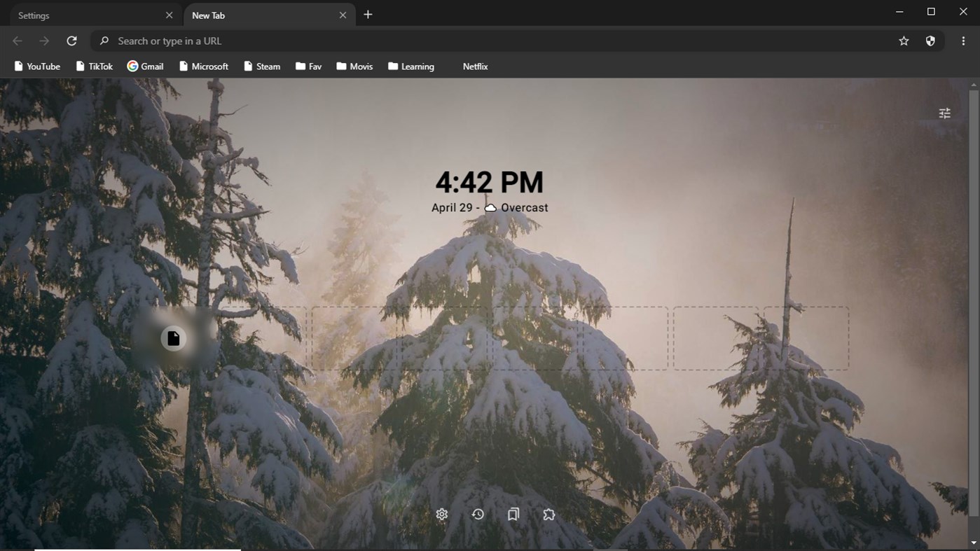Screen dimensions: 980x551
Task: Launch Netflix from the bookmarks bar
Action: (x=475, y=66)
